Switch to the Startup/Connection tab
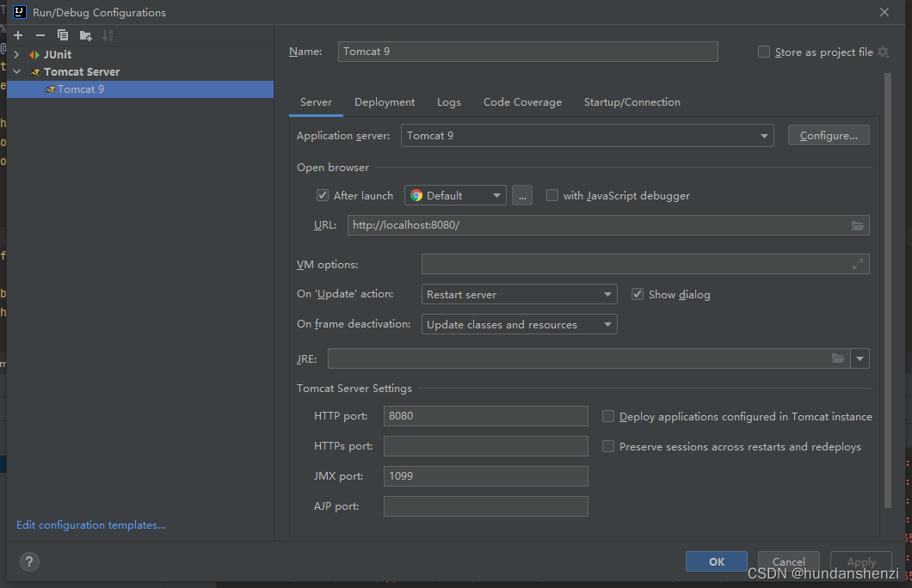Image resolution: width=912 pixels, height=588 pixels. click(x=632, y=102)
